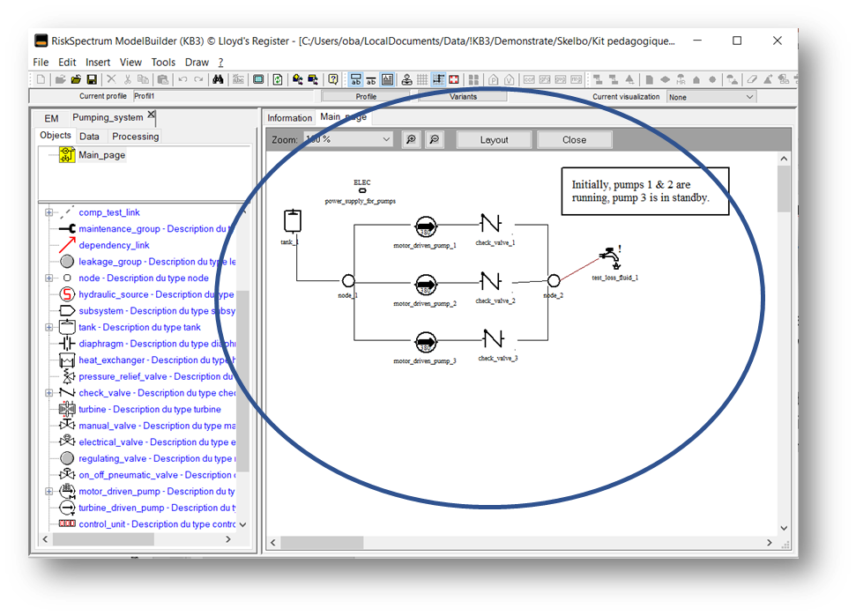Open the Tools menu
The image size is (856, 616).
coord(163,63)
